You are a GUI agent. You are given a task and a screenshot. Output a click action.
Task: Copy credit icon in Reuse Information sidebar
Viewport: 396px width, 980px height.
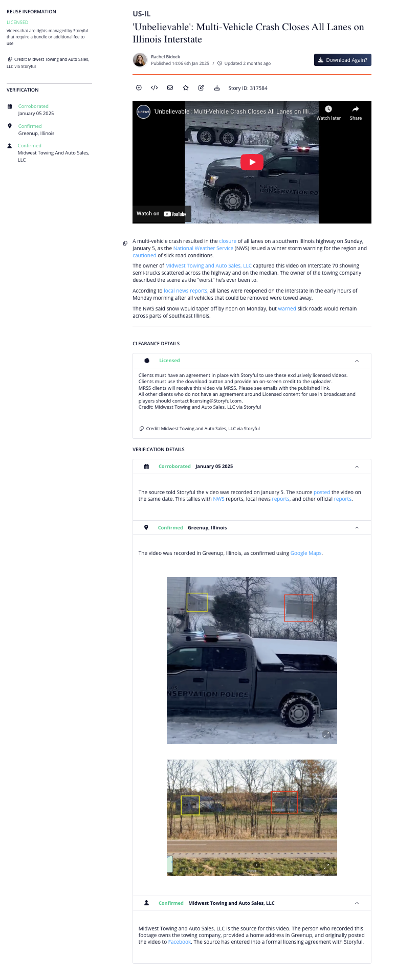(x=10, y=59)
